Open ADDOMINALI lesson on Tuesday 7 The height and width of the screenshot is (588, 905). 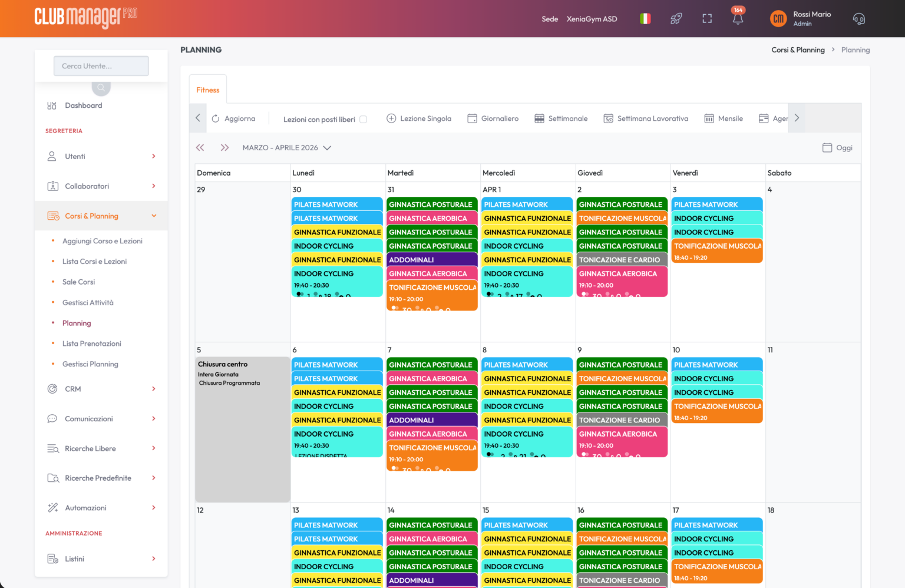432,420
